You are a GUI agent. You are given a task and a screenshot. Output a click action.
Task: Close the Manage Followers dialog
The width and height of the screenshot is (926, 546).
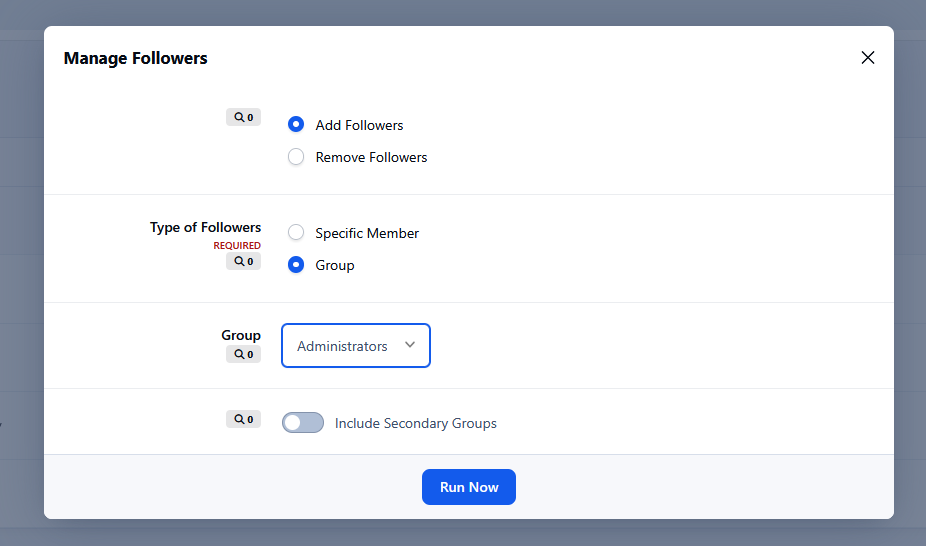pos(867,58)
